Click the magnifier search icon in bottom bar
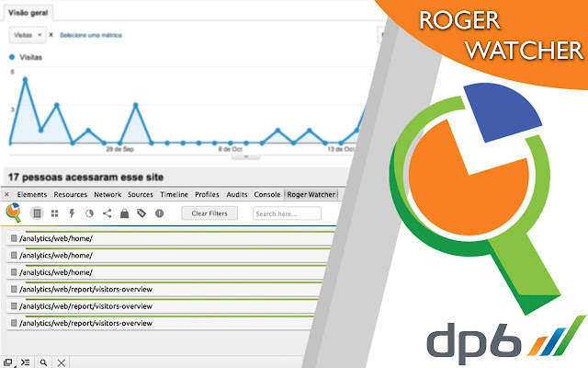Image resolution: width=588 pixels, height=368 pixels. point(43,362)
